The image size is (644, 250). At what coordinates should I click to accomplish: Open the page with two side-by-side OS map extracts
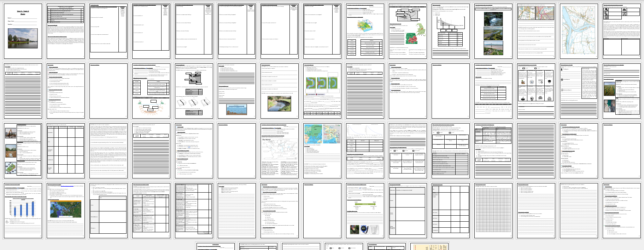pyautogui.click(x=536, y=31)
